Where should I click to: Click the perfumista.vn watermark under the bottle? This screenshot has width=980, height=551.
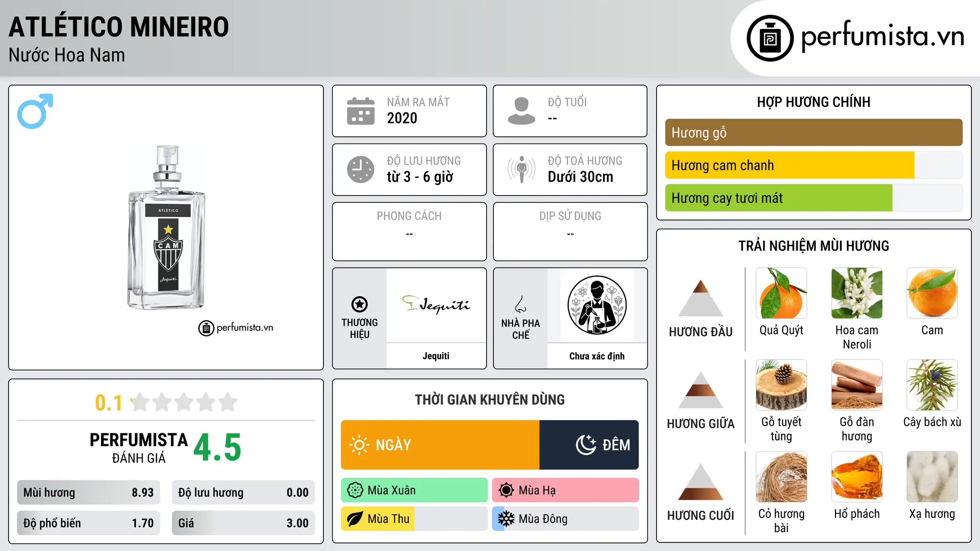click(236, 328)
